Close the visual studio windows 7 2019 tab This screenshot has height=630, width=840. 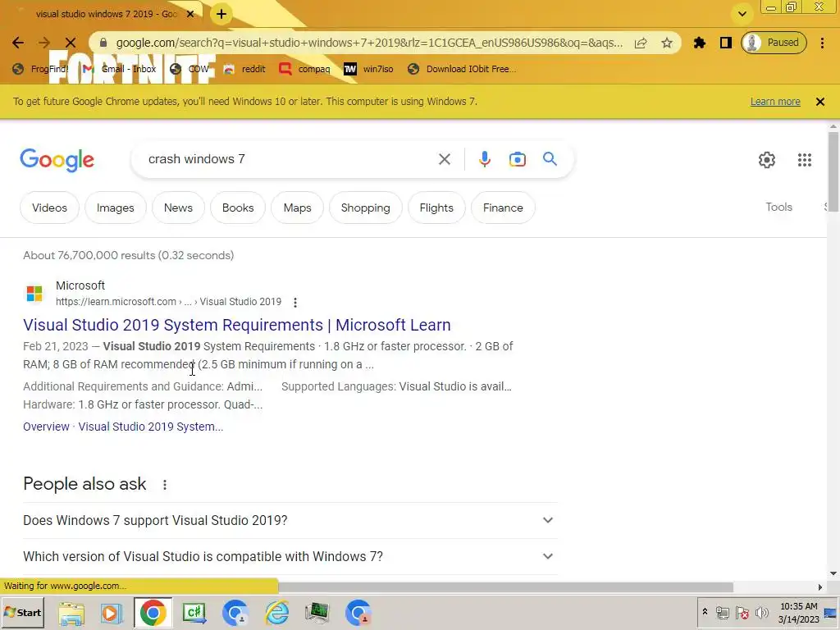(190, 14)
